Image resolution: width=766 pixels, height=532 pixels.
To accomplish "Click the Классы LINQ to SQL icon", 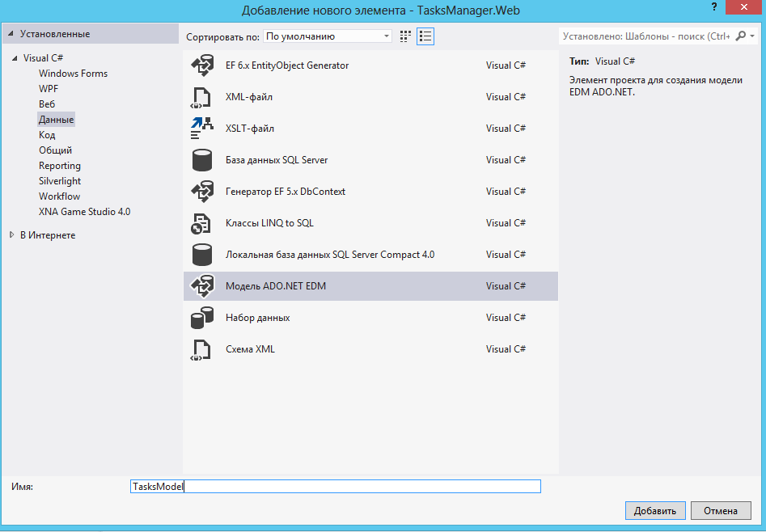I will click(x=201, y=223).
